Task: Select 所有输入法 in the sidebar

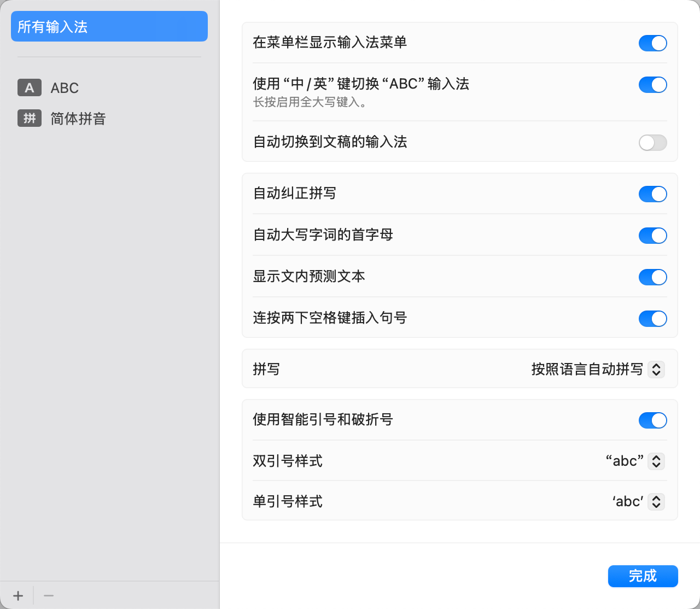Action: 109,26
